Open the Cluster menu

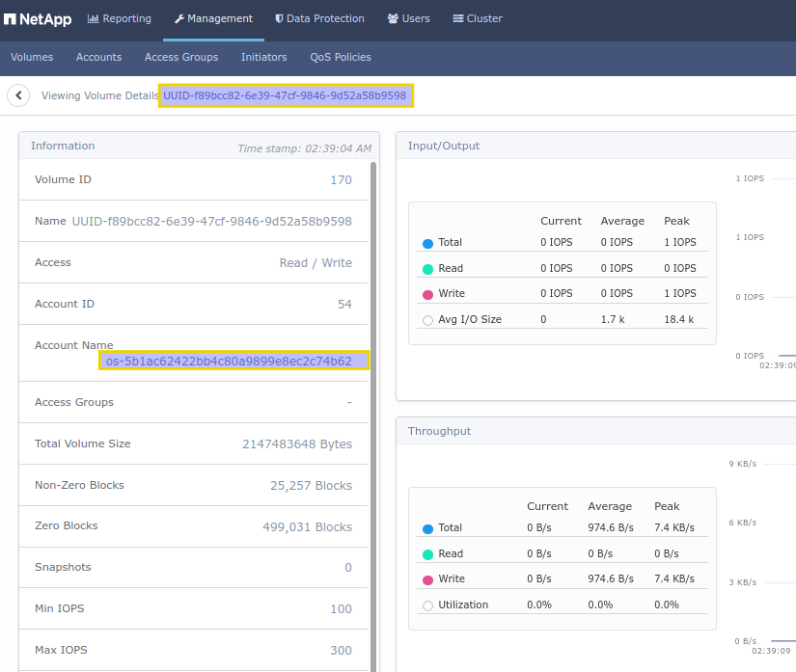[x=478, y=18]
